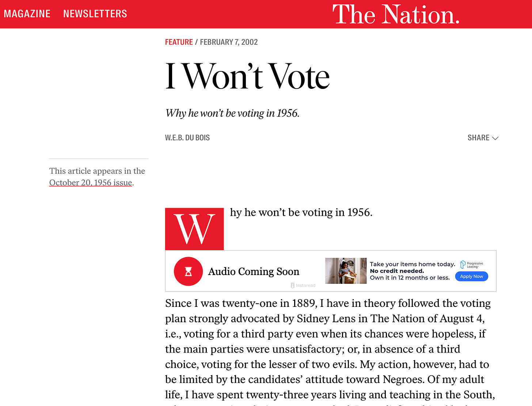Expand the SHARE dropdown

coord(483,138)
